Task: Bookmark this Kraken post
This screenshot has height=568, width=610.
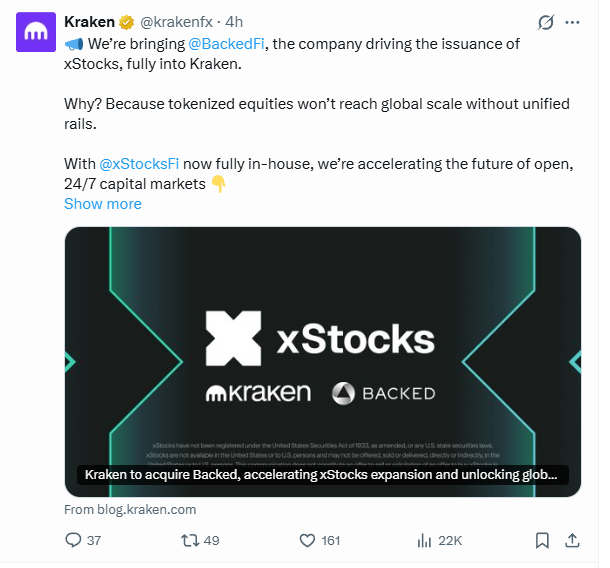Action: [x=541, y=540]
